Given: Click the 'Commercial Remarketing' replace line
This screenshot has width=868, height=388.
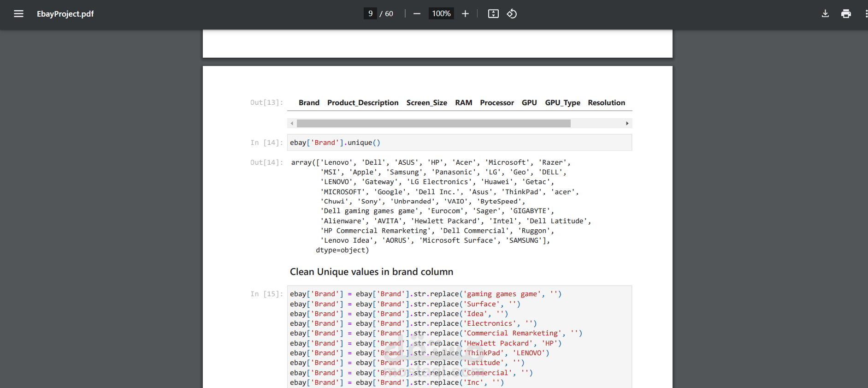Looking at the screenshot, I should point(436,333).
